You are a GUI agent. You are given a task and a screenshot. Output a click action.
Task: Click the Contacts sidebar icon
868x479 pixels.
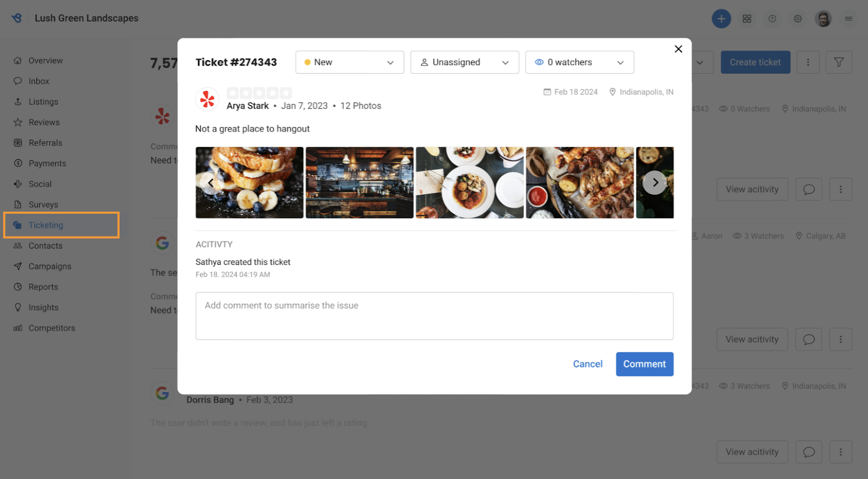click(x=18, y=246)
